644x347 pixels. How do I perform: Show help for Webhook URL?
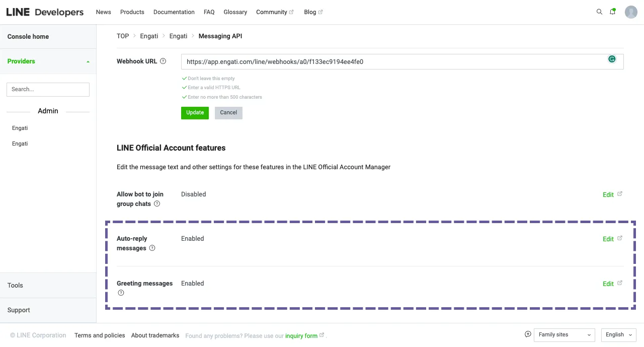pos(163,61)
